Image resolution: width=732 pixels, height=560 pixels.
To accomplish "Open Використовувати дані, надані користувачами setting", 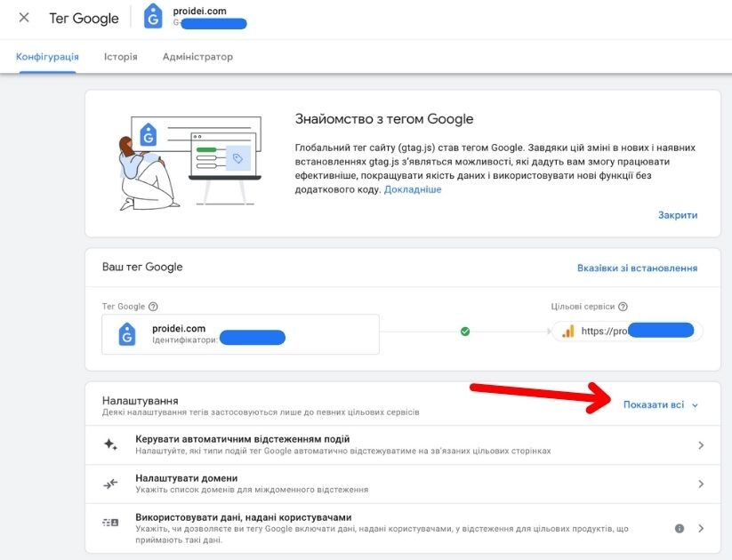I will coord(403,528).
